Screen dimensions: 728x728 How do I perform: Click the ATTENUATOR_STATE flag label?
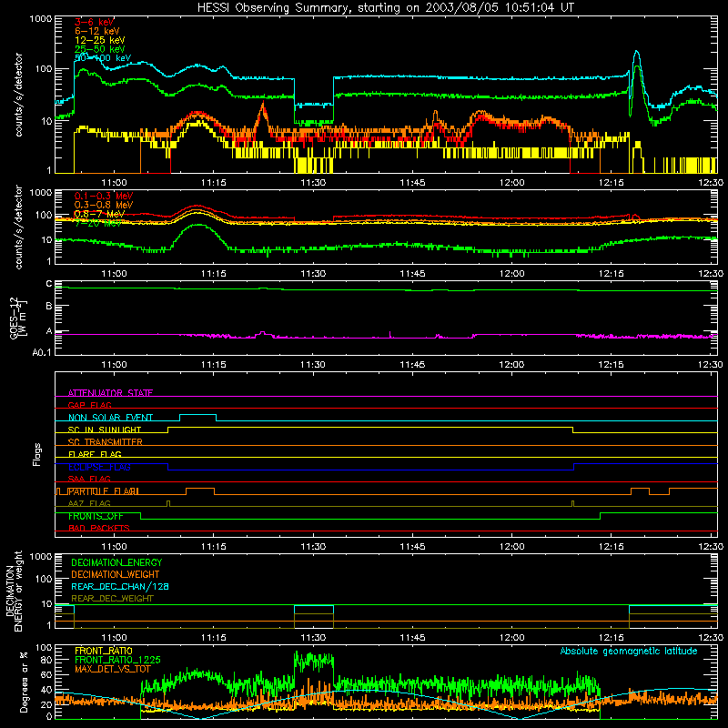[x=110, y=393]
